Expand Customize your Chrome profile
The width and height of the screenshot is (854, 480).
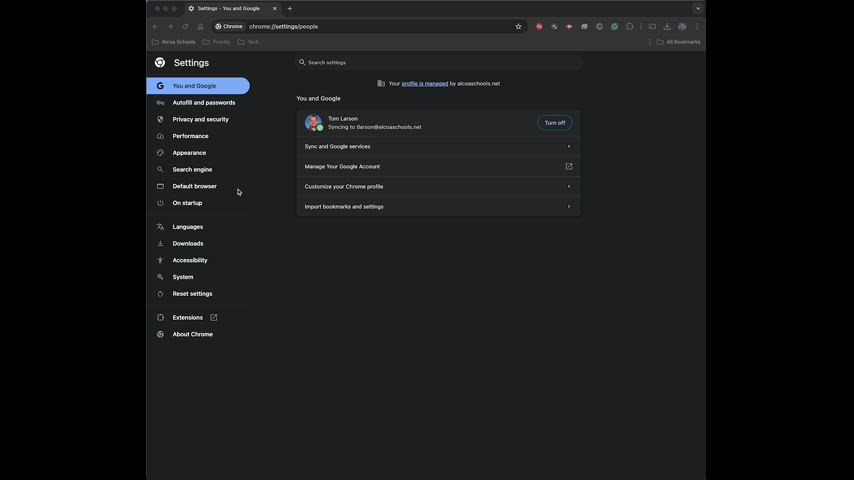click(x=438, y=186)
